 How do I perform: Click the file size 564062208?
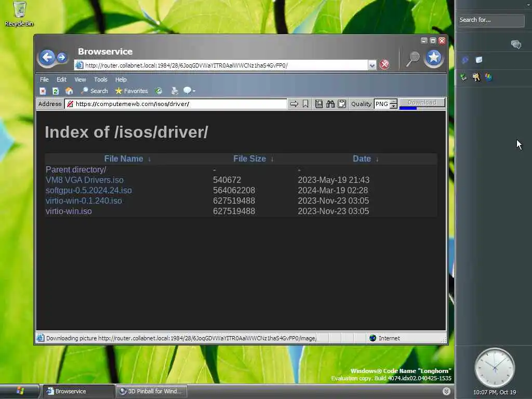click(x=234, y=190)
